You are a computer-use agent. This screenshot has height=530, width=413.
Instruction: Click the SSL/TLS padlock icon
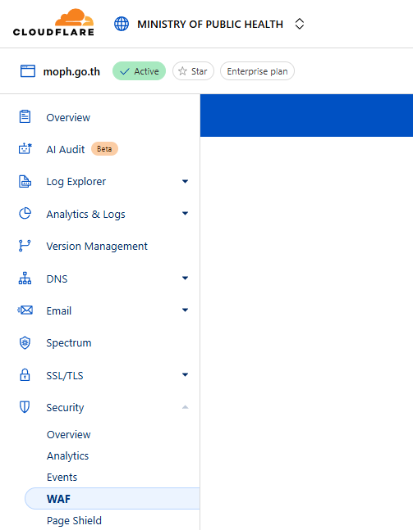[25, 375]
